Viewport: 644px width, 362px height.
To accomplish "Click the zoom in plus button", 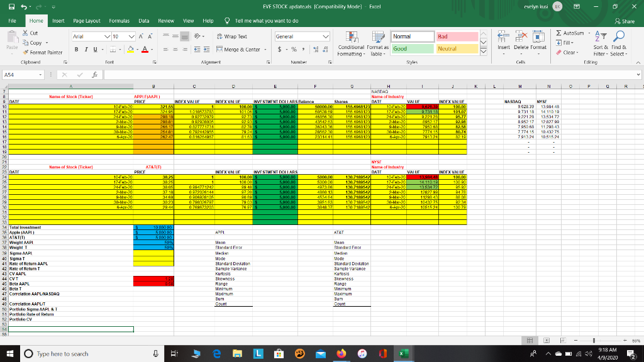I will pos(625,341).
